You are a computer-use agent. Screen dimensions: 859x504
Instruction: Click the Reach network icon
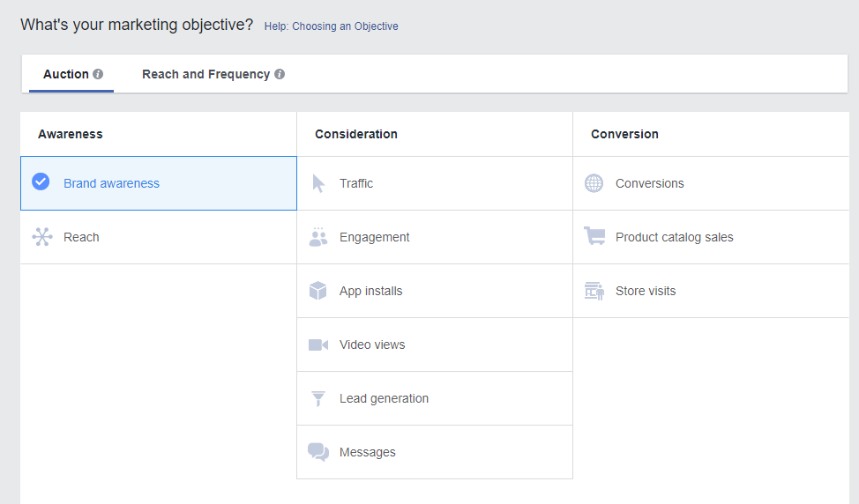click(x=42, y=237)
